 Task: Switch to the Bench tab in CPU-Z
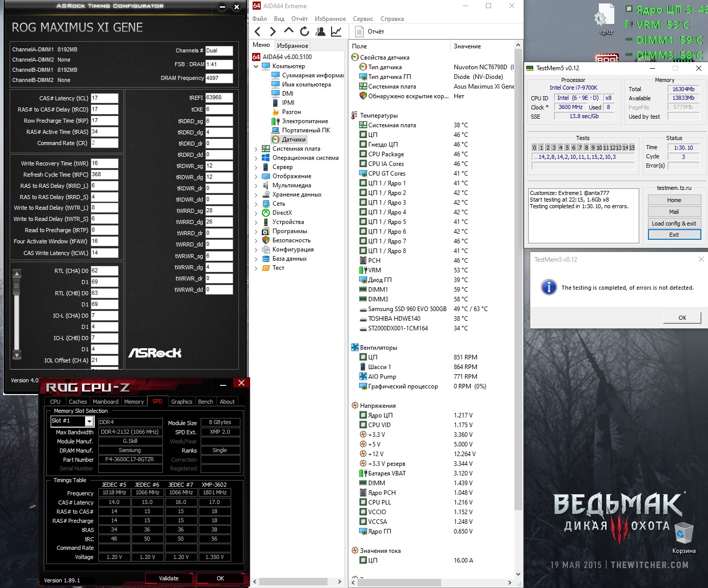coord(206,402)
